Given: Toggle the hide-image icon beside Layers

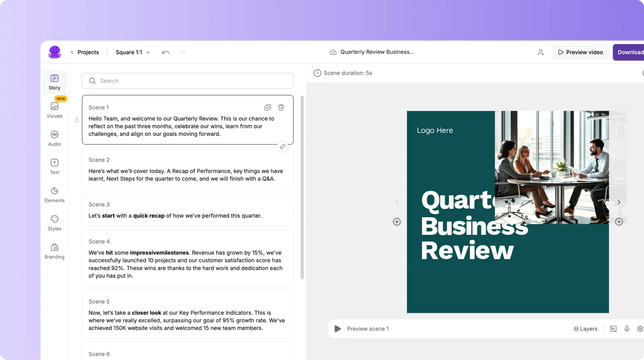Looking at the screenshot, I should (x=613, y=329).
